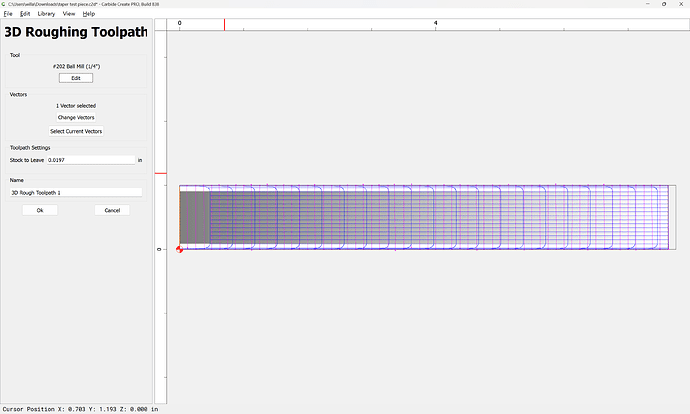690x414 pixels.
Task: Open the Edit menu
Action: pos(24,14)
